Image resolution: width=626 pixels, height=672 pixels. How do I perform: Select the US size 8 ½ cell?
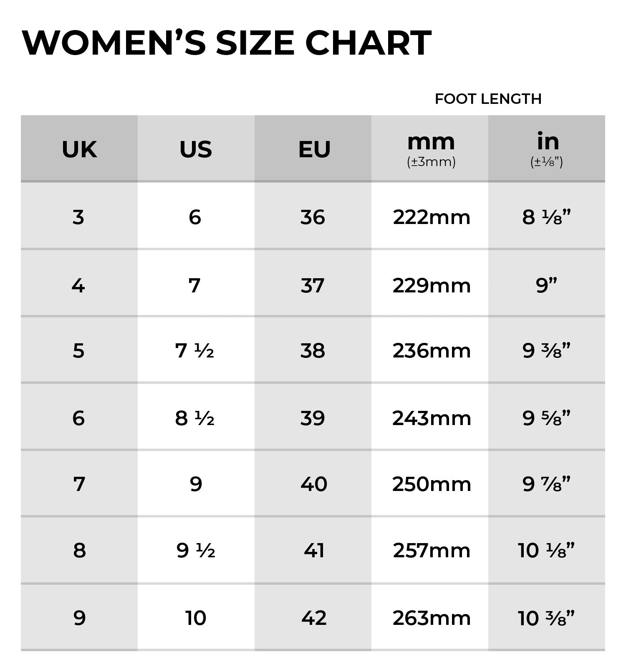(195, 418)
